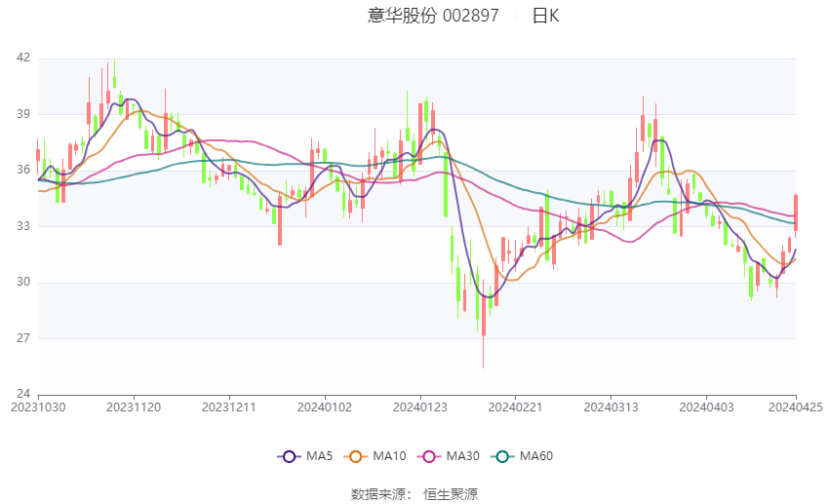
Task: Click the 39 price axis label
Action: (23, 114)
